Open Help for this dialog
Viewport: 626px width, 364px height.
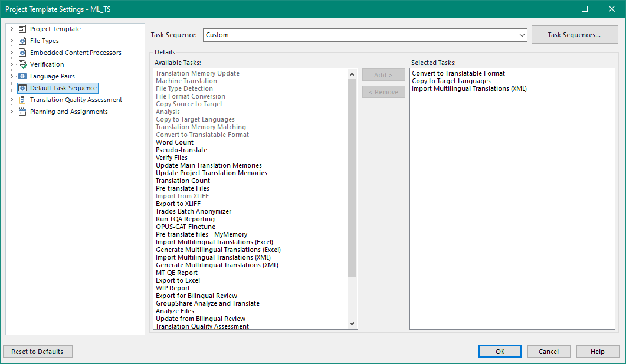point(598,351)
